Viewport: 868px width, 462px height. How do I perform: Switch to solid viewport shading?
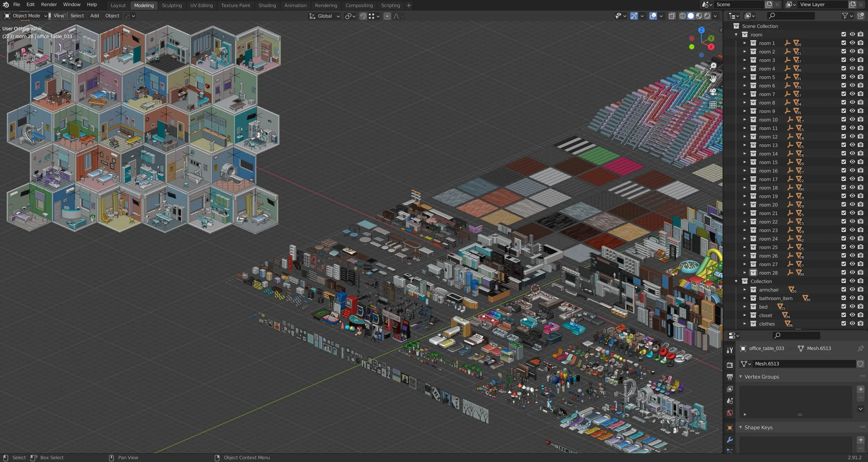point(691,16)
